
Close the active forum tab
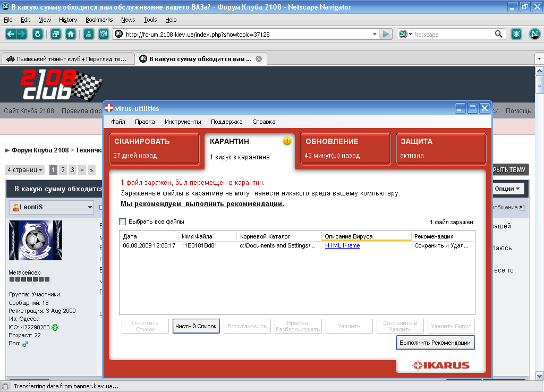(259, 59)
